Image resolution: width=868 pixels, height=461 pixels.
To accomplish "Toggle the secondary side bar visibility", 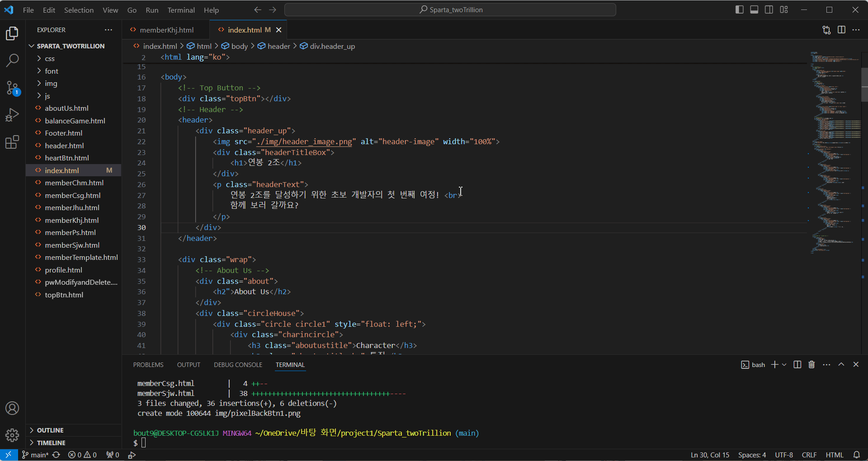I will [x=769, y=10].
